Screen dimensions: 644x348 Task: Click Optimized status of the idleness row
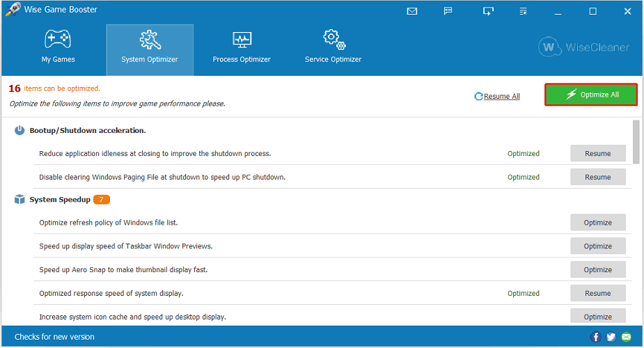(524, 154)
